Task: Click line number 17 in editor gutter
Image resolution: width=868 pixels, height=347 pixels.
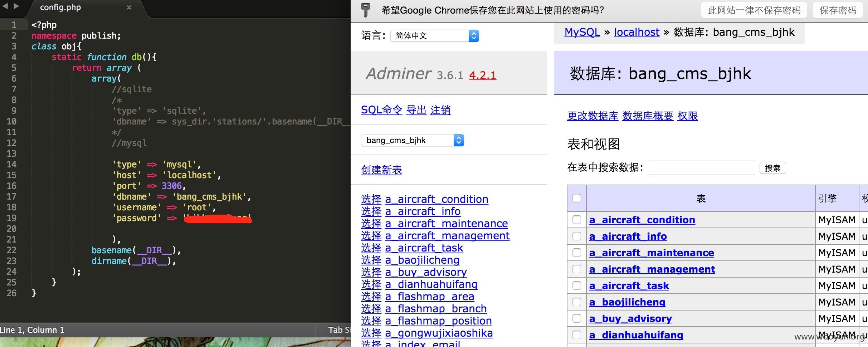Action: pos(11,196)
